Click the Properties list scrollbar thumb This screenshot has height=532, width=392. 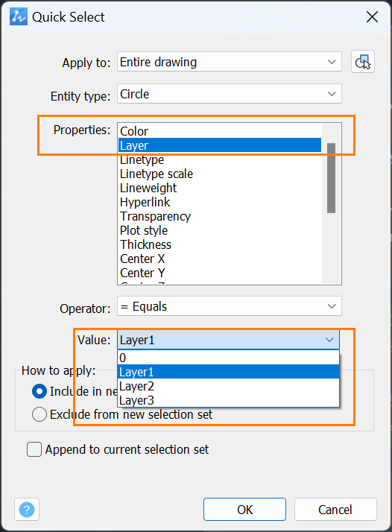pyautogui.click(x=331, y=178)
